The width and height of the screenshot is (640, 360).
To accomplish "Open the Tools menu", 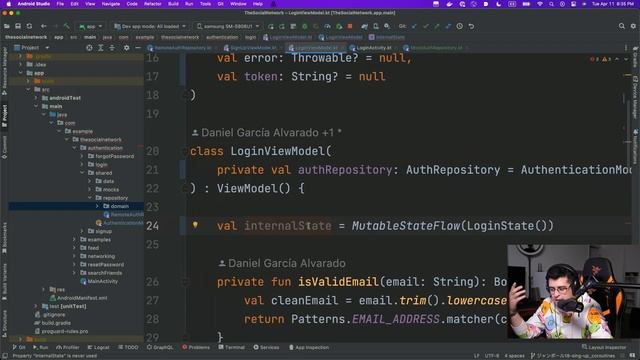I will [x=205, y=4].
